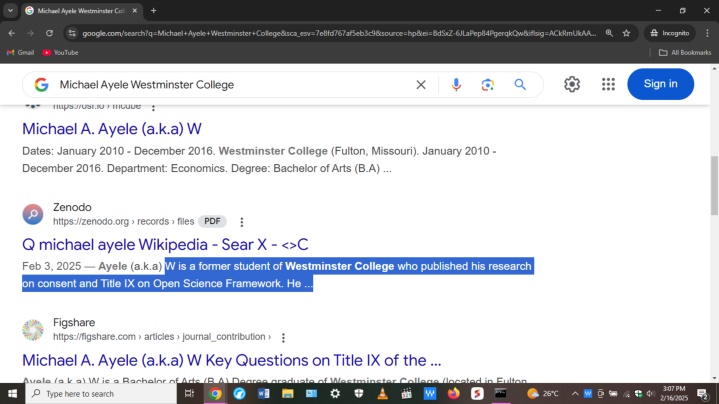Open the All Bookmarks folder

pyautogui.click(x=685, y=53)
